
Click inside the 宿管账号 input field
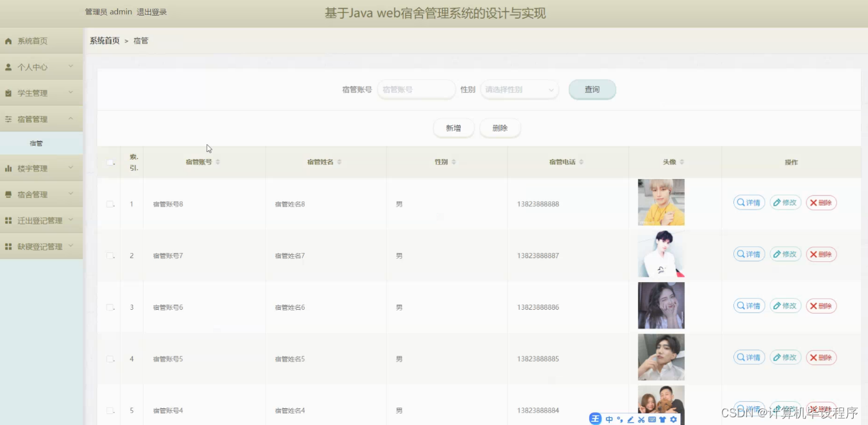tap(416, 89)
